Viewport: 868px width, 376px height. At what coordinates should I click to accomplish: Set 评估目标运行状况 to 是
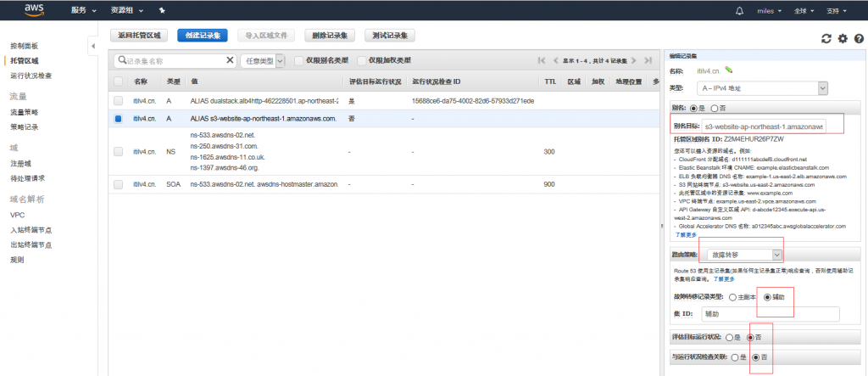click(x=730, y=337)
